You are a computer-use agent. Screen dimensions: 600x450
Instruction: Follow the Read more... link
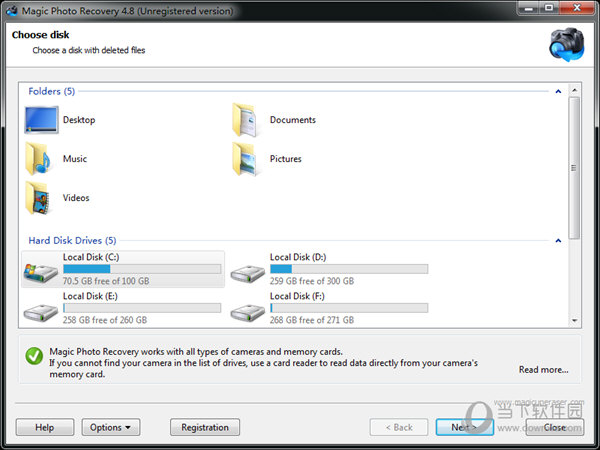(543, 370)
